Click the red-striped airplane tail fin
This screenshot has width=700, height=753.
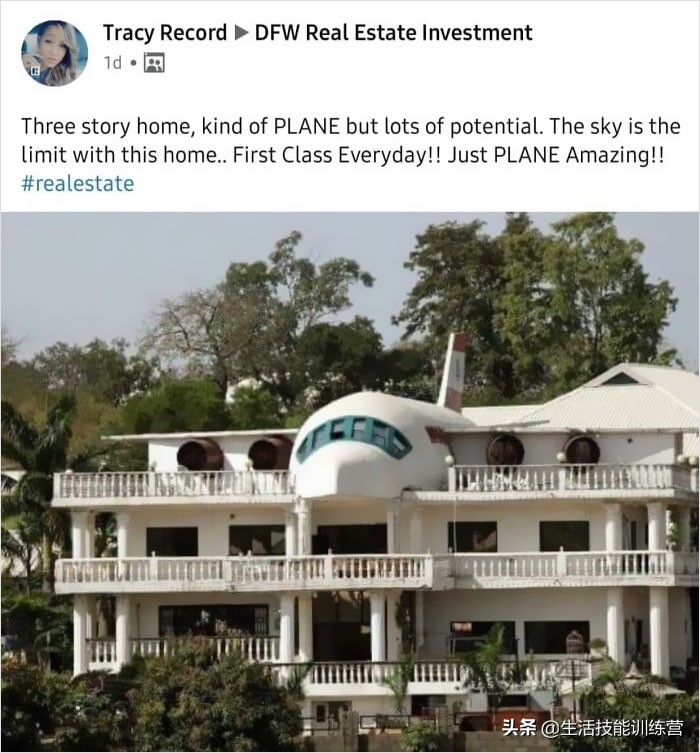coord(452,373)
